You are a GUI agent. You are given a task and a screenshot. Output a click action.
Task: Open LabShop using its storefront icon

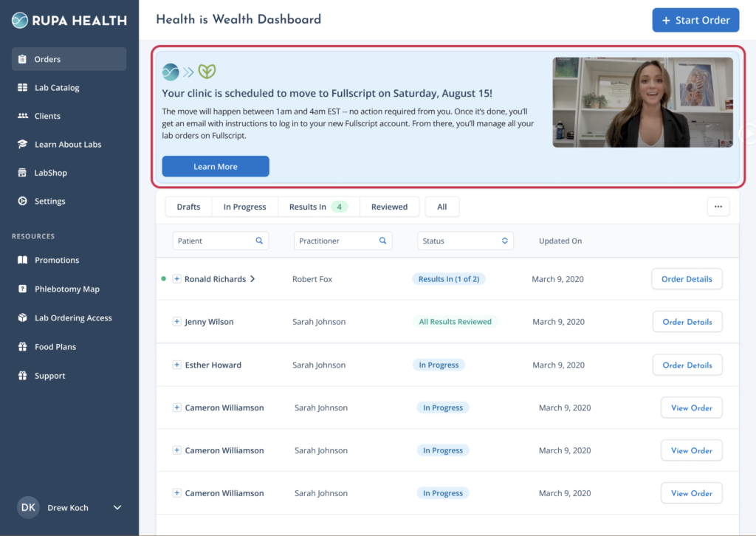pos(22,173)
